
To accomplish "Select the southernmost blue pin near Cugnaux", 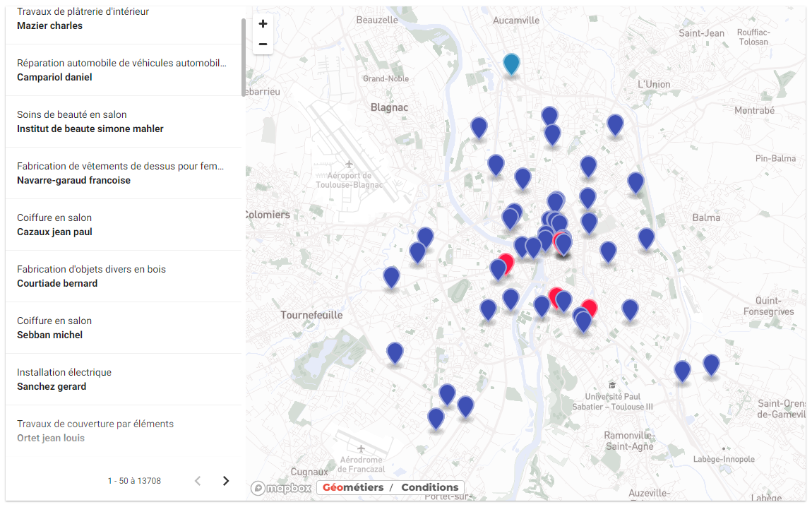I will click(436, 419).
